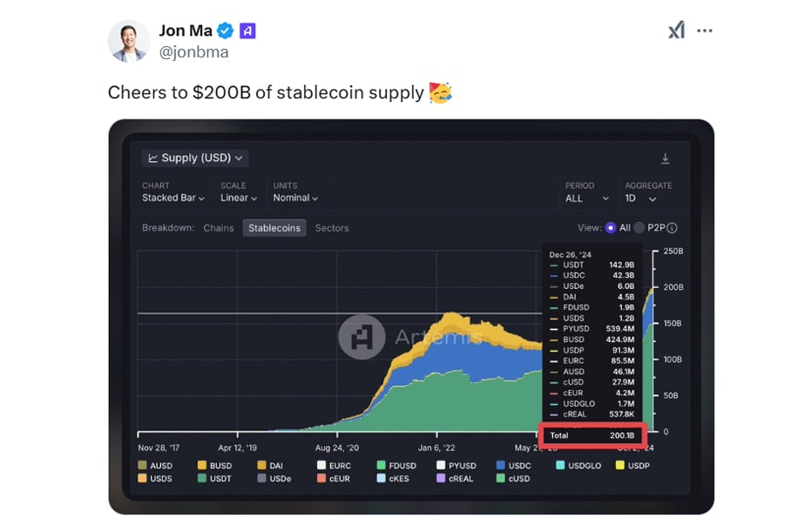811x532 pixels.
Task: Click the "Breakdown:" label
Action: click(168, 228)
